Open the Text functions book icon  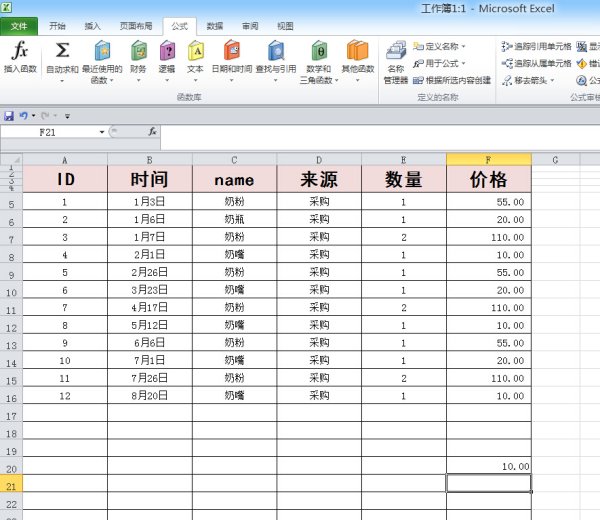(195, 52)
